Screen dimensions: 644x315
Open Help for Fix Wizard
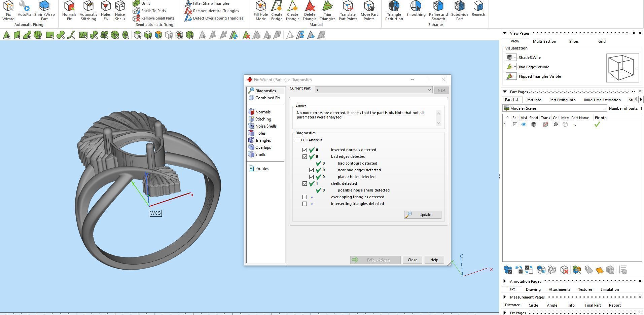(x=434, y=260)
